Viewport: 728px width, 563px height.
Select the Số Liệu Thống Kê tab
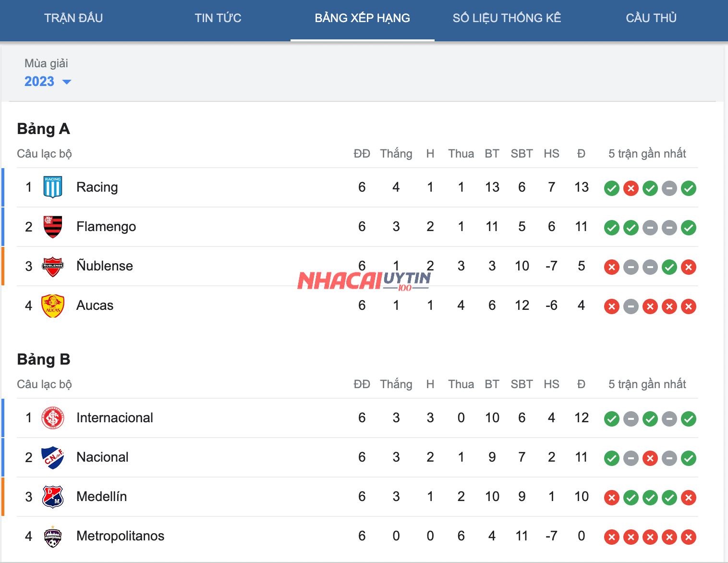(507, 18)
